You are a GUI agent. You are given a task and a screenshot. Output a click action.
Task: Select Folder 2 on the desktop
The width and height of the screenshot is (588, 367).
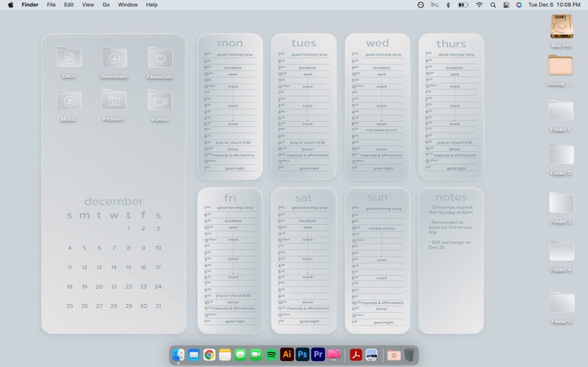tap(561, 155)
